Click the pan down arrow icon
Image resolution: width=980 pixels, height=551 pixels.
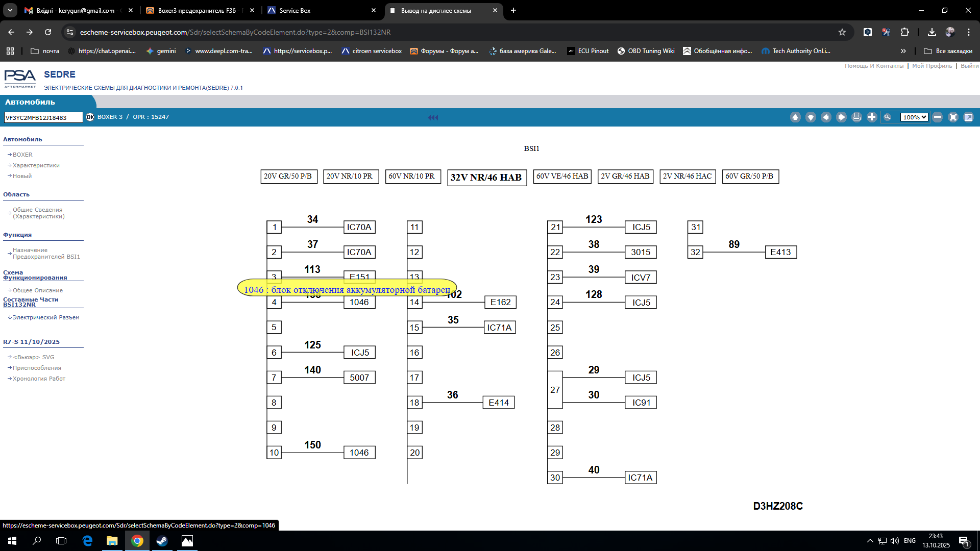click(811, 117)
